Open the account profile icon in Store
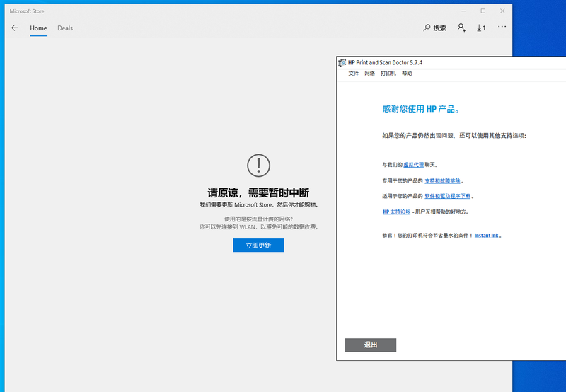 click(x=461, y=28)
